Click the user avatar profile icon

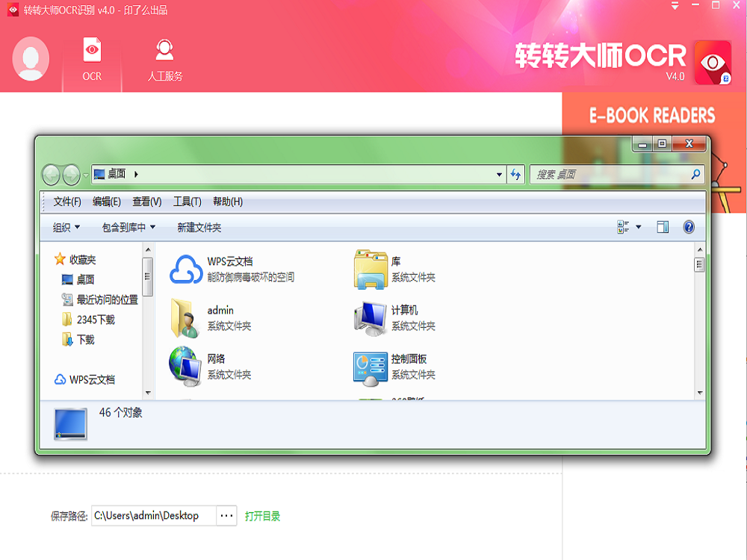tap(31, 58)
